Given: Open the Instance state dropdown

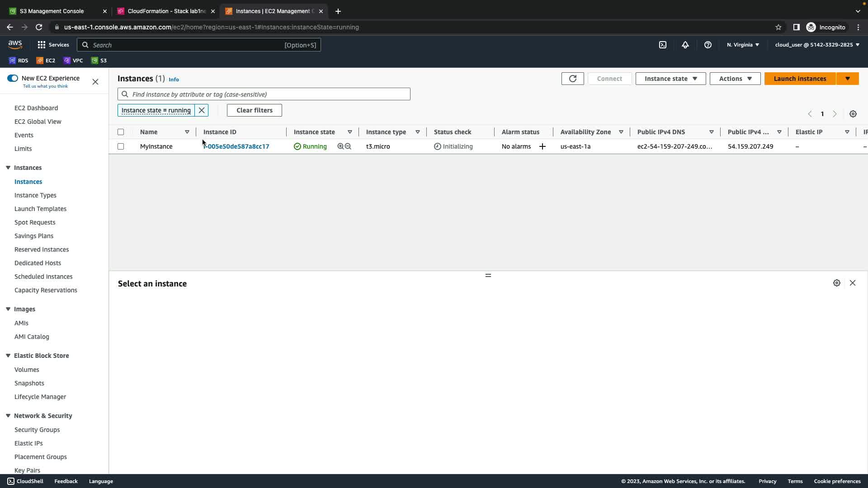Looking at the screenshot, I should point(670,79).
